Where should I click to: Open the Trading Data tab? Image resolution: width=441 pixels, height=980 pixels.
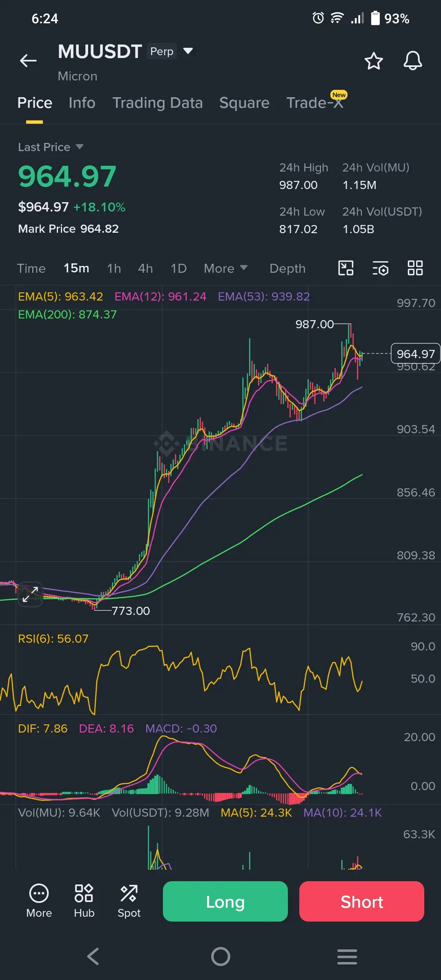tap(158, 103)
